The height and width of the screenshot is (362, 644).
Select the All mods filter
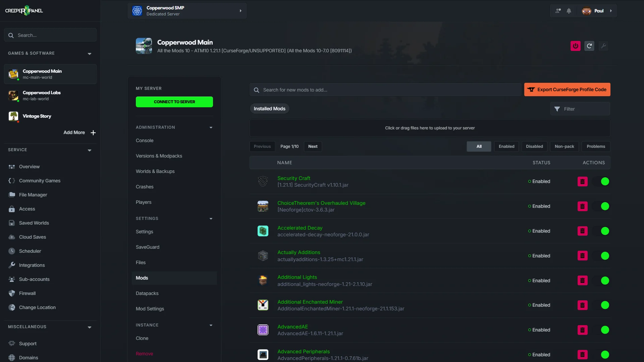coord(479,146)
